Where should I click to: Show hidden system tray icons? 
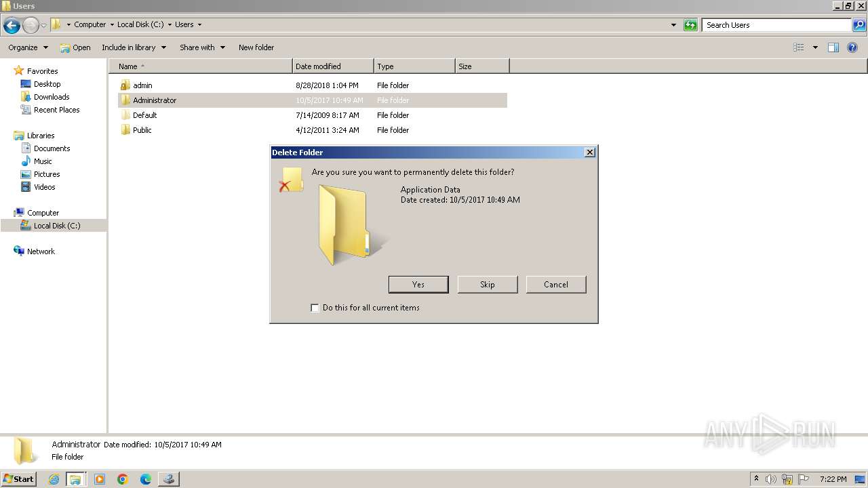pos(757,479)
